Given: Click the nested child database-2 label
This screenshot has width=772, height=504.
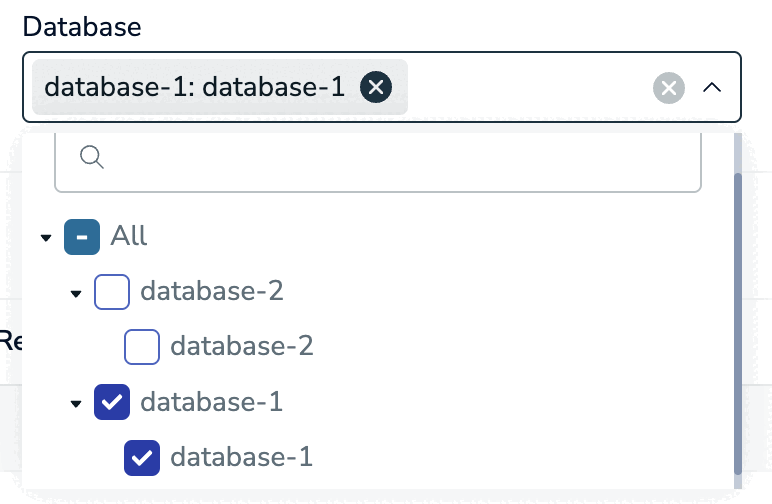Looking at the screenshot, I should tap(242, 347).
